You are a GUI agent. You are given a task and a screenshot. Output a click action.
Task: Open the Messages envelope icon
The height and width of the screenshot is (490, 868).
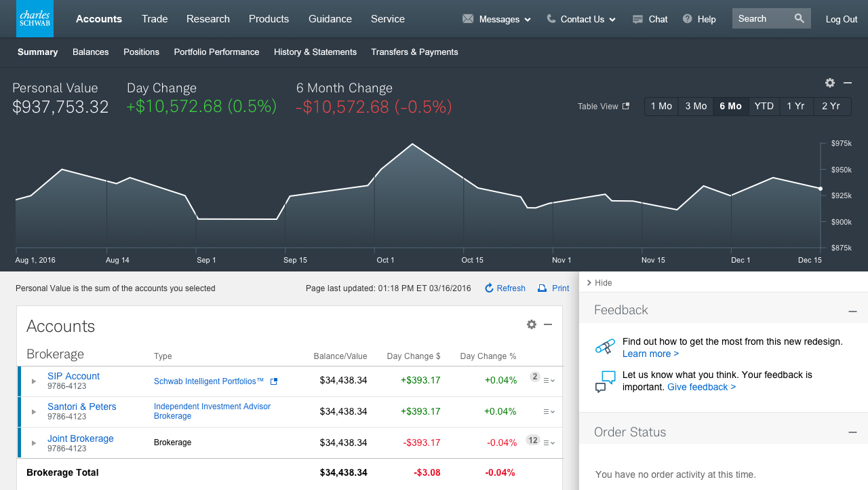pyautogui.click(x=468, y=19)
